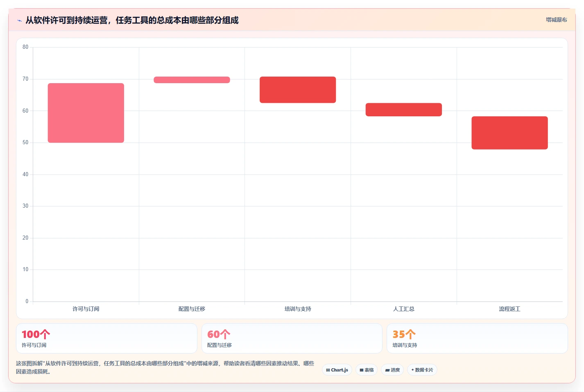Click the x-axis label 许可与订阅

[86, 309]
